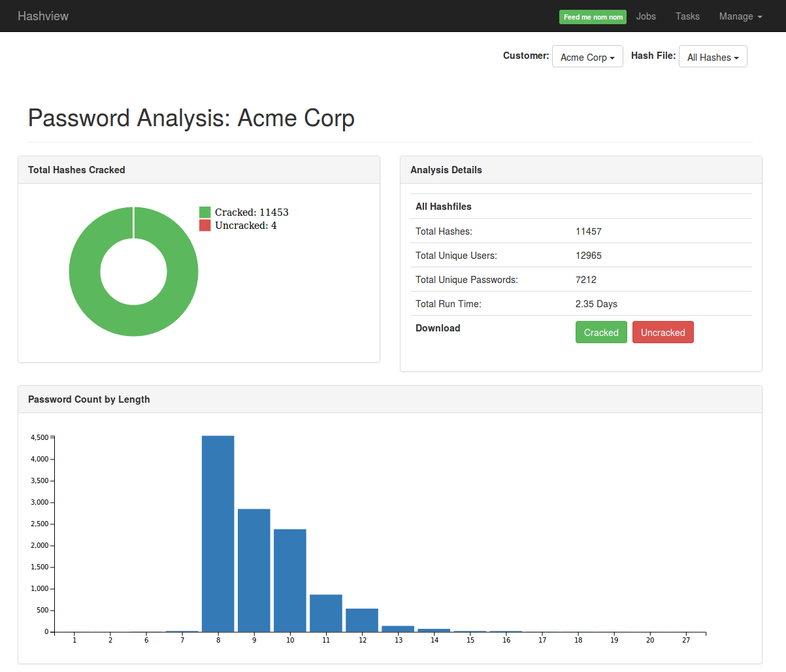
Task: Click the Download row label
Action: [438, 328]
